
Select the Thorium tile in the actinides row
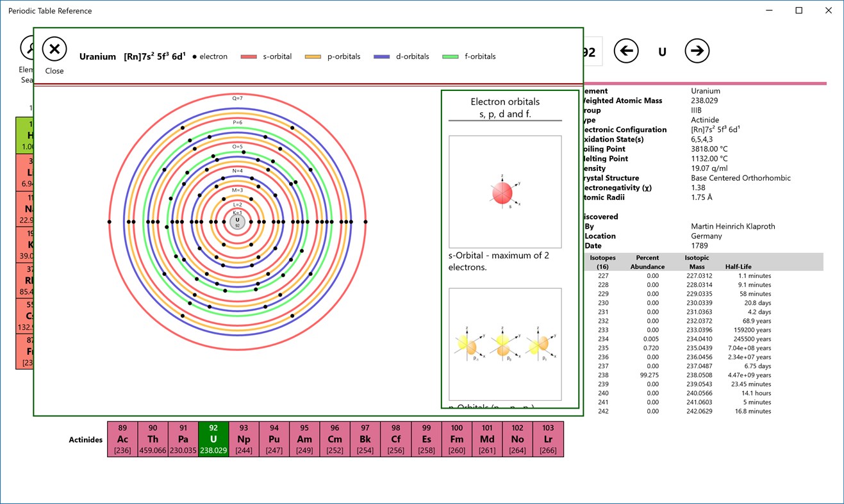[x=153, y=439]
